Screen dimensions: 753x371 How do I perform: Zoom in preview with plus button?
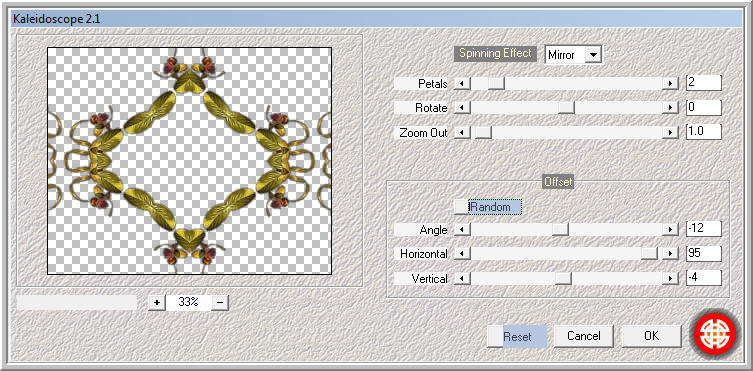157,303
